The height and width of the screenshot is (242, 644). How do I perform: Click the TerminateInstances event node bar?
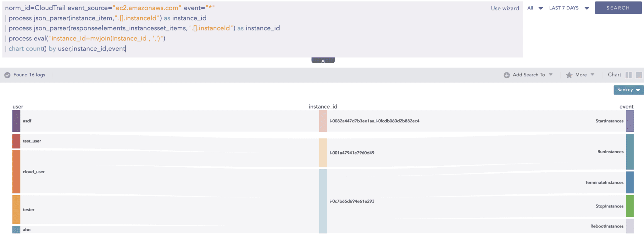(630, 182)
